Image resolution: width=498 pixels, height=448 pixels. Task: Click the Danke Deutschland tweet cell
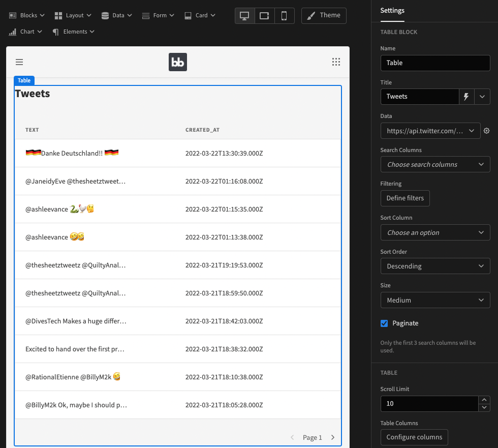click(x=72, y=153)
